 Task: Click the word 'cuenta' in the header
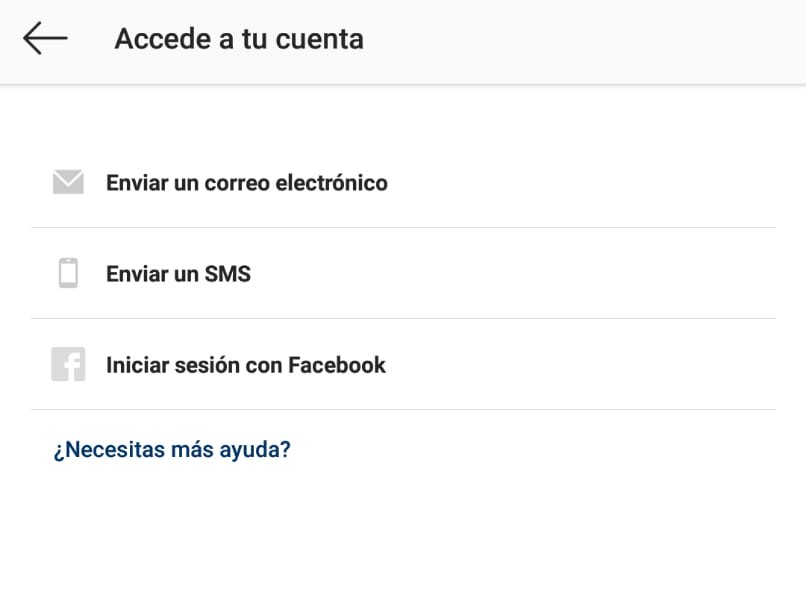320,40
